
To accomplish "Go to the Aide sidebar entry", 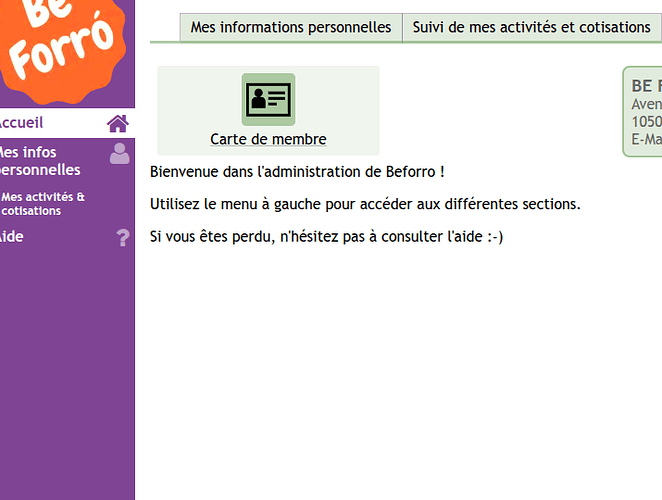I will (12, 237).
